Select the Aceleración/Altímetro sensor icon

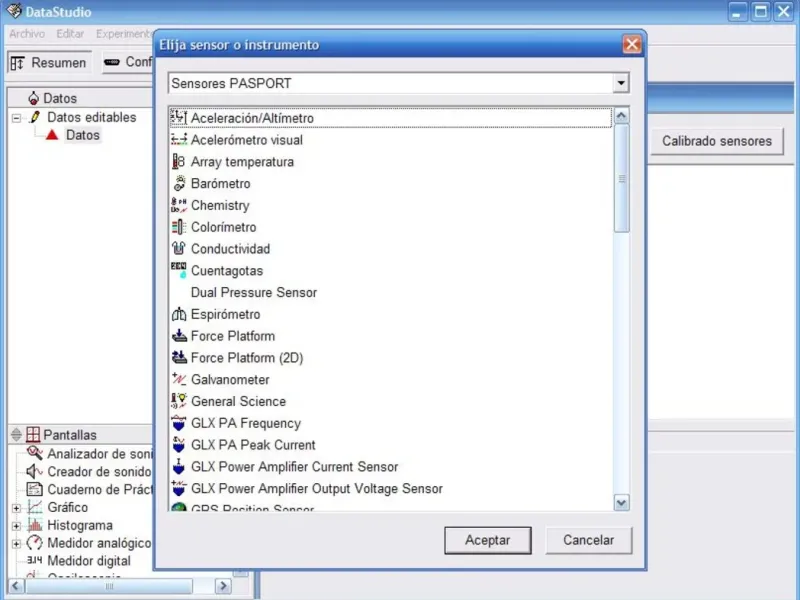179,118
